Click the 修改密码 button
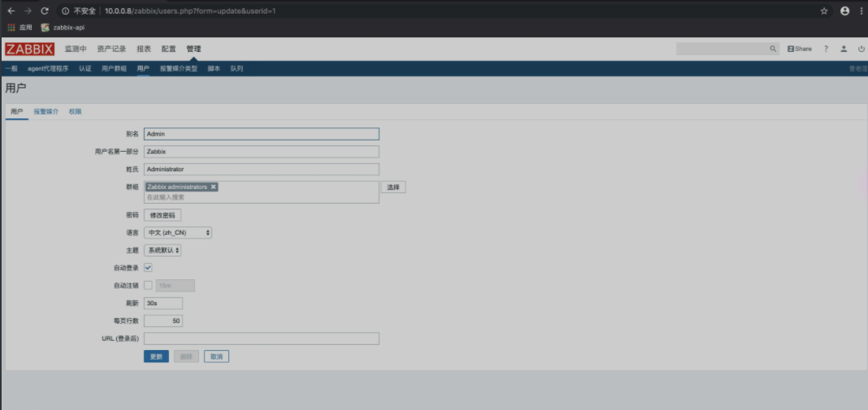This screenshot has height=410, width=868. point(163,215)
